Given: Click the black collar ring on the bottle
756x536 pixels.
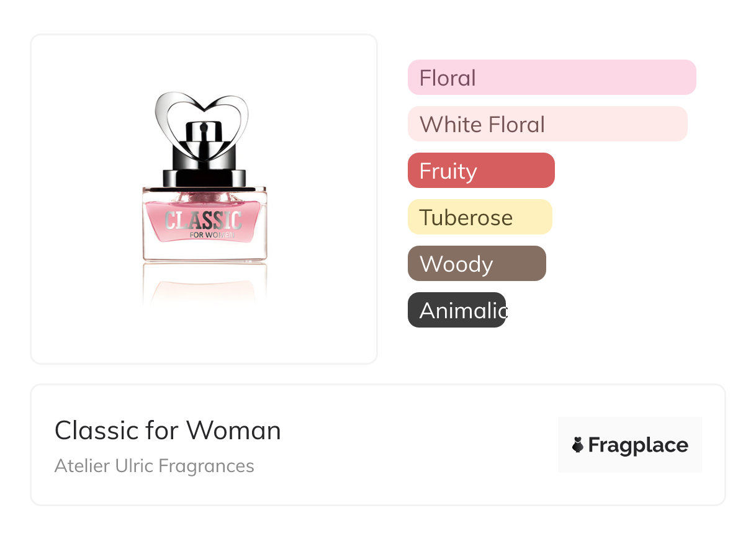Looking at the screenshot, I should [x=204, y=177].
